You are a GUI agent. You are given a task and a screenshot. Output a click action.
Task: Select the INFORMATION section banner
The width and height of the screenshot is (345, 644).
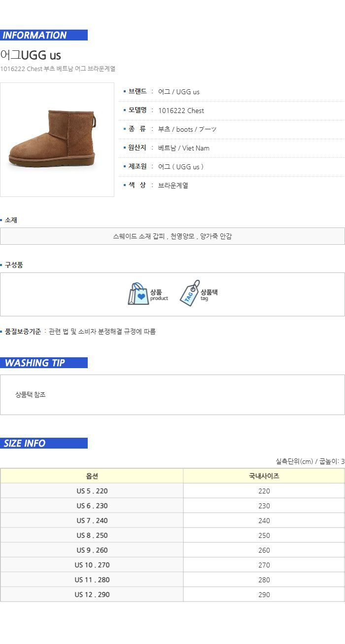[44, 35]
